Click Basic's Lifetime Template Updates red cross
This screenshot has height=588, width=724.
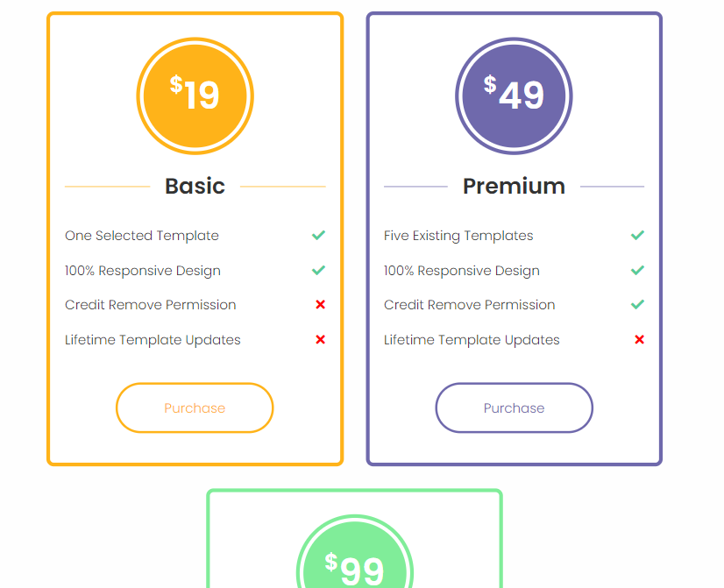coord(321,340)
